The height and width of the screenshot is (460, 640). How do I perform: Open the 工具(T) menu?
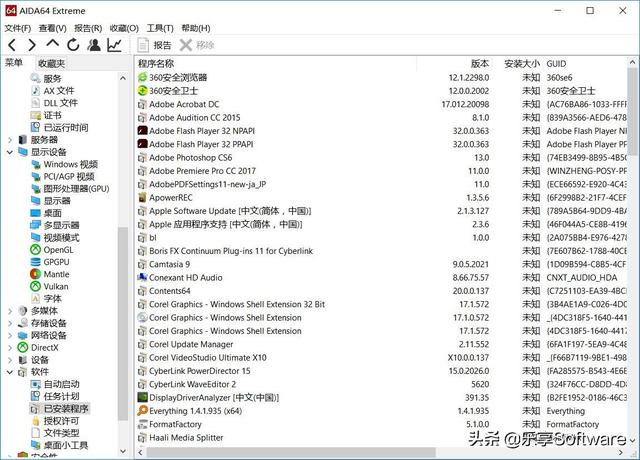pyautogui.click(x=160, y=28)
